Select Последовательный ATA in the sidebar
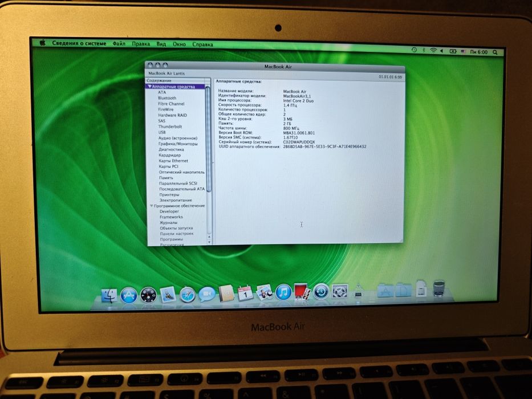The width and height of the screenshot is (532, 399). tap(182, 189)
